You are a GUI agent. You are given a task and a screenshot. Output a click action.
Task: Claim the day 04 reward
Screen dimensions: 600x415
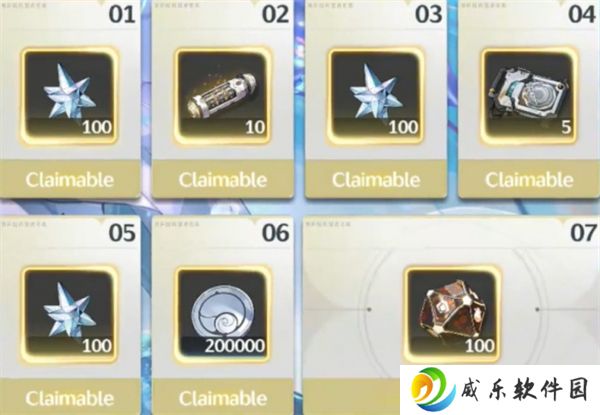(x=529, y=180)
